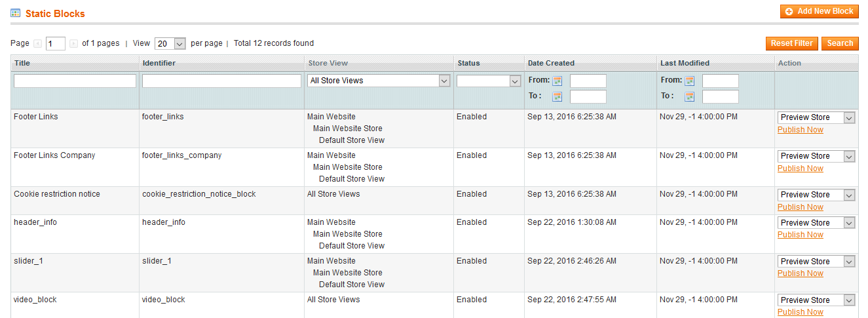Open Preview Store dropdown for Footer Links

(816, 117)
